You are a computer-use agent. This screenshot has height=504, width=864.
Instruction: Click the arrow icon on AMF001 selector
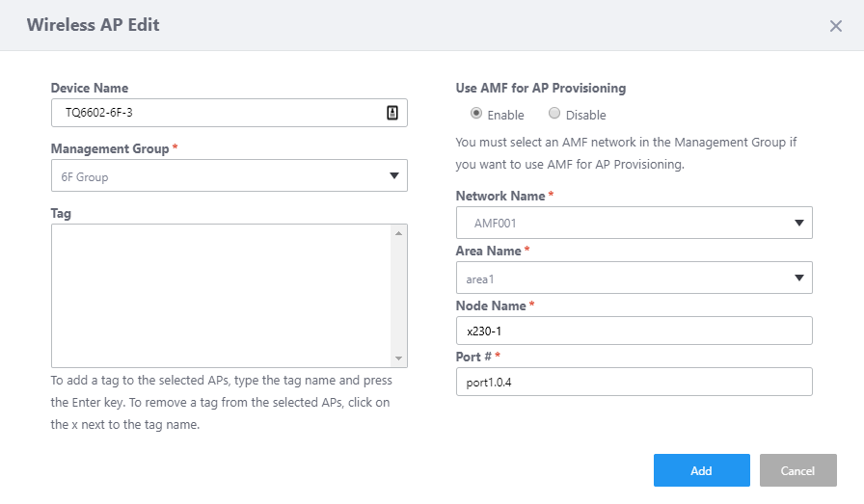(x=799, y=223)
